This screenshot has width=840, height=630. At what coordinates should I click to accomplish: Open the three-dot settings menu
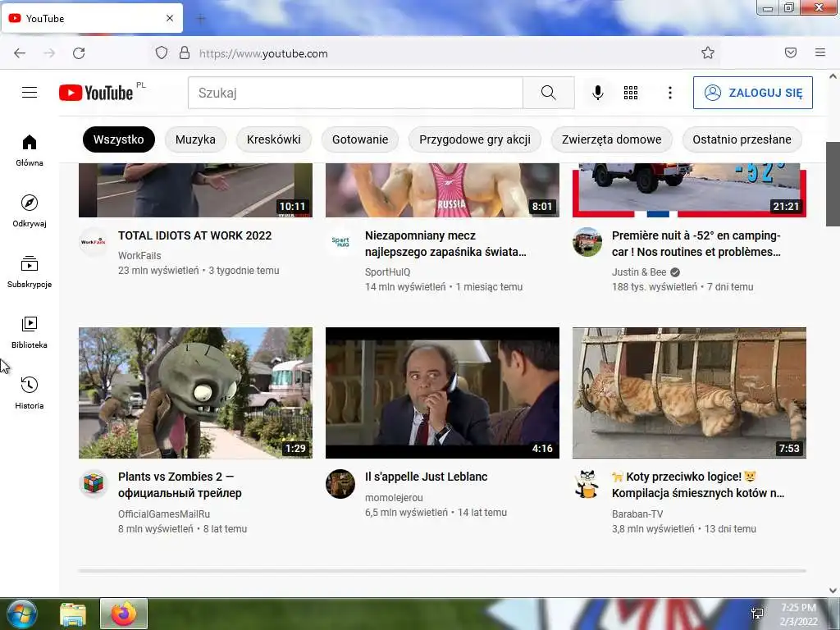(669, 93)
